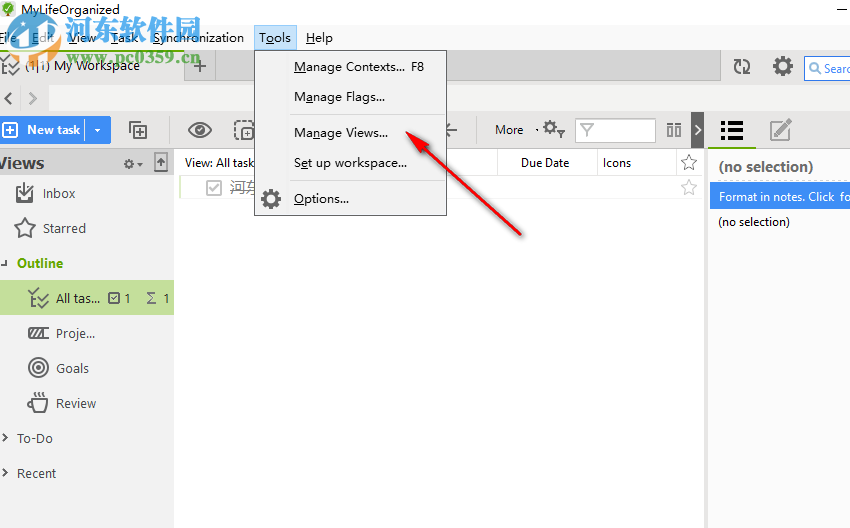Expand the To-Do group

click(5, 438)
